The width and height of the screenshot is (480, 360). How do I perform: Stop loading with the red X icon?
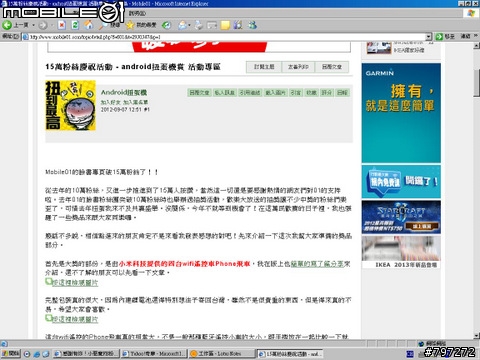62,25
